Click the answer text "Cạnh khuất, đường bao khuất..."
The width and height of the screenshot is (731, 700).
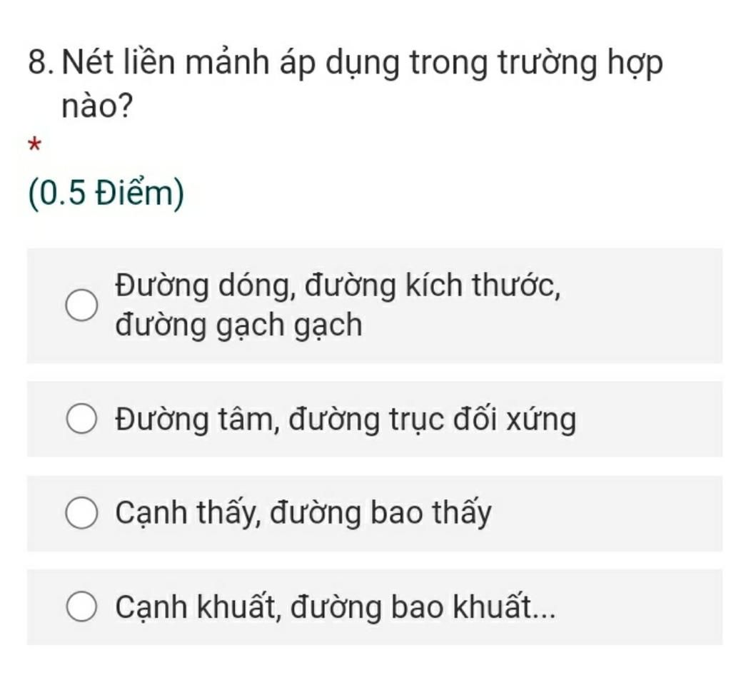[x=336, y=607]
